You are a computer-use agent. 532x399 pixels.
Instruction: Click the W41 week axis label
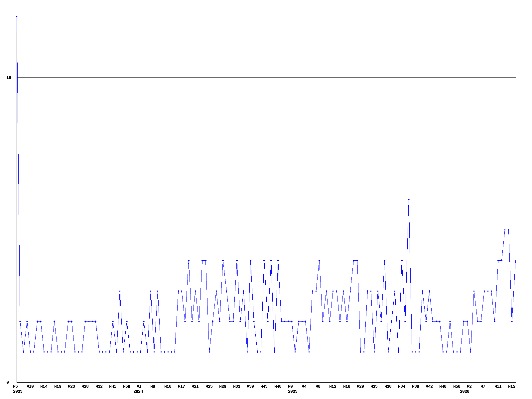(x=113, y=386)
